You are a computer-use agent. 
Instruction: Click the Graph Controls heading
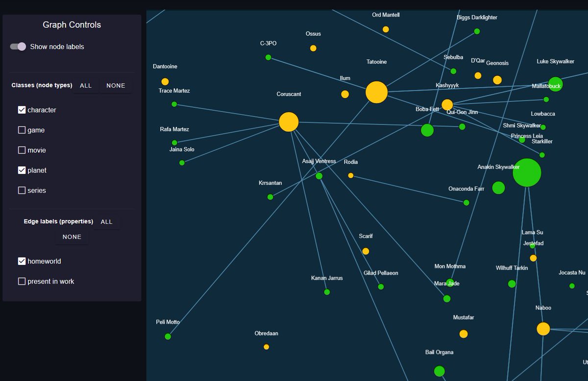72,24
